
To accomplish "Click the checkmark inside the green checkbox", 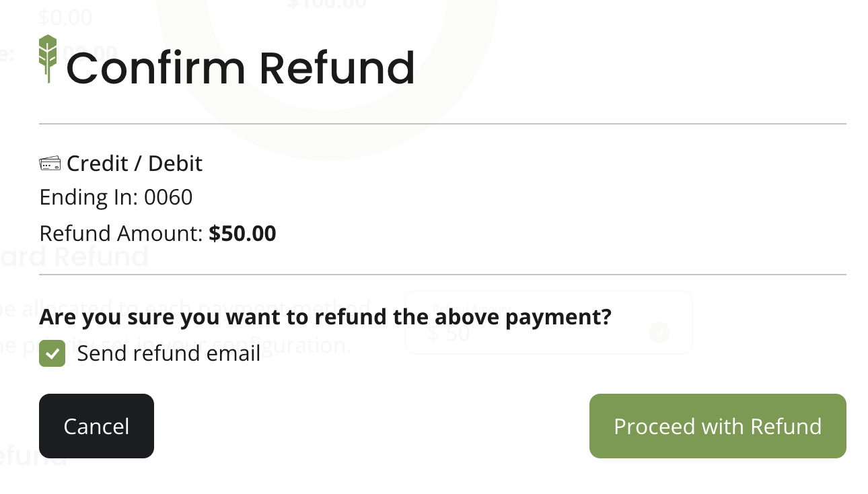I will tap(52, 353).
